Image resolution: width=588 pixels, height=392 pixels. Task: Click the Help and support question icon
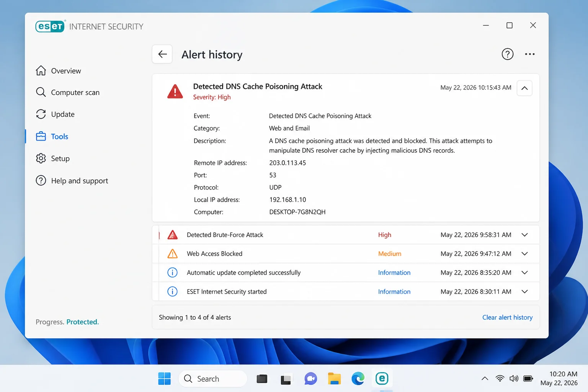(x=41, y=181)
